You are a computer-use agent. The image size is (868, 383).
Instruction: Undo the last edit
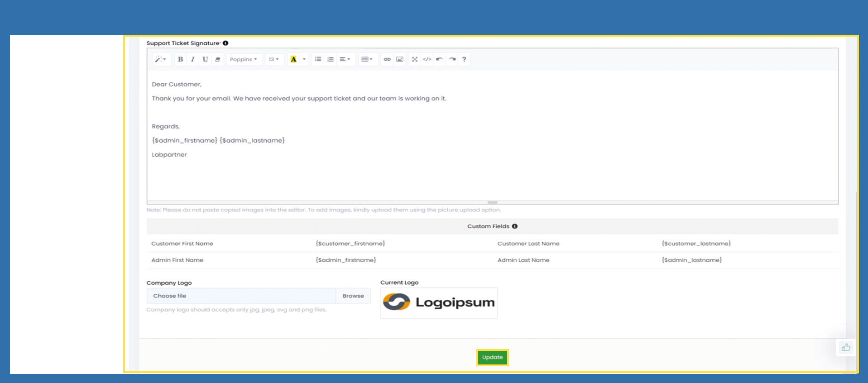(x=439, y=59)
